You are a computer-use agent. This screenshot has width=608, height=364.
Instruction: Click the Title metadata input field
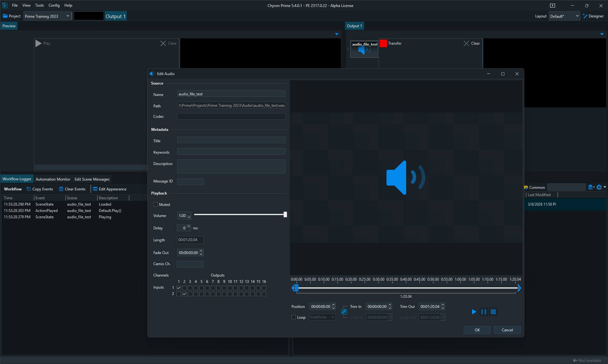click(231, 140)
